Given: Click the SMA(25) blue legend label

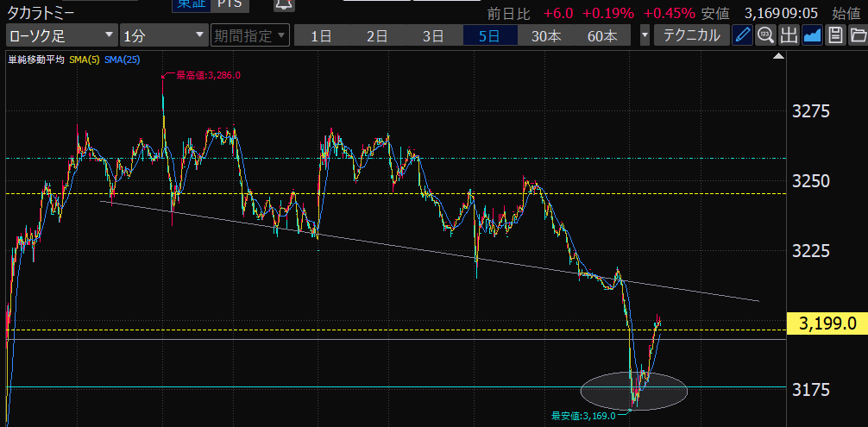Looking at the screenshot, I should 121,59.
